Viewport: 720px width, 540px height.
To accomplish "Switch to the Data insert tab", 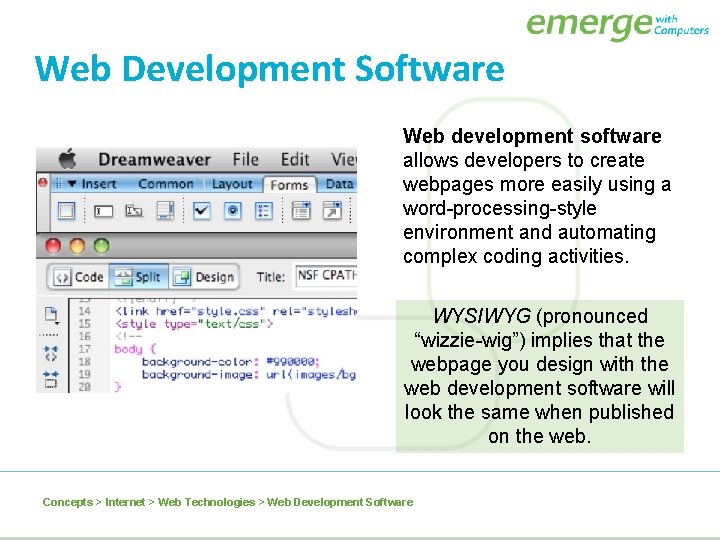I will click(339, 184).
